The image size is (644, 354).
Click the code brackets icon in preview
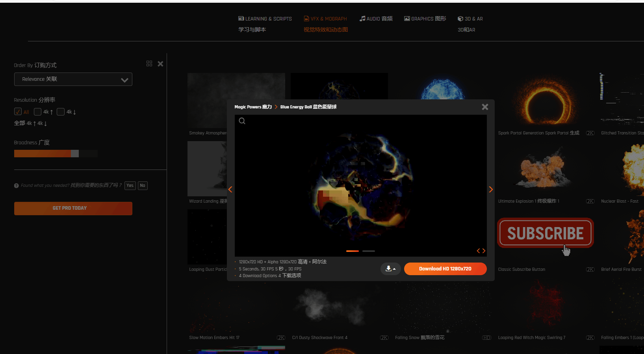[x=481, y=251]
